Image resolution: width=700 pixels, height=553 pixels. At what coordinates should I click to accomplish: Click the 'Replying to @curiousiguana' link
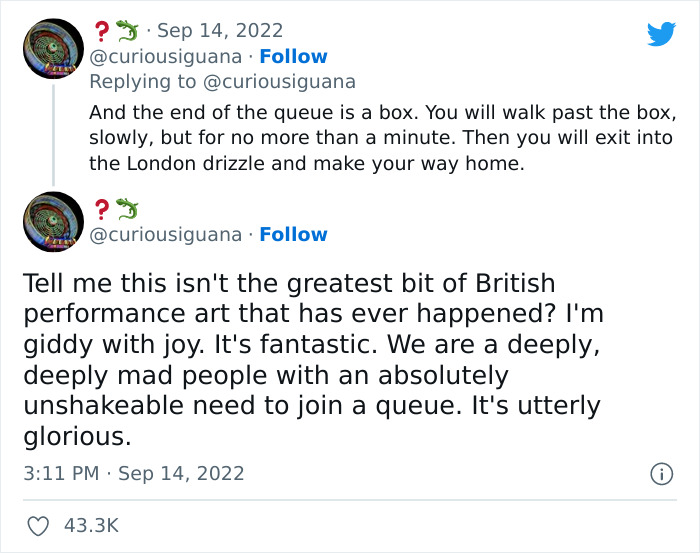(x=222, y=81)
